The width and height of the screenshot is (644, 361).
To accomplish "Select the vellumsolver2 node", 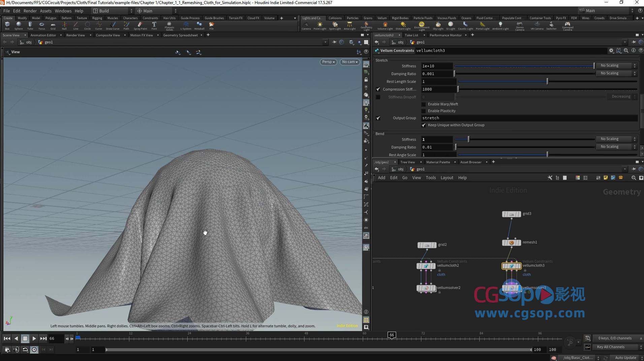I will (426, 288).
